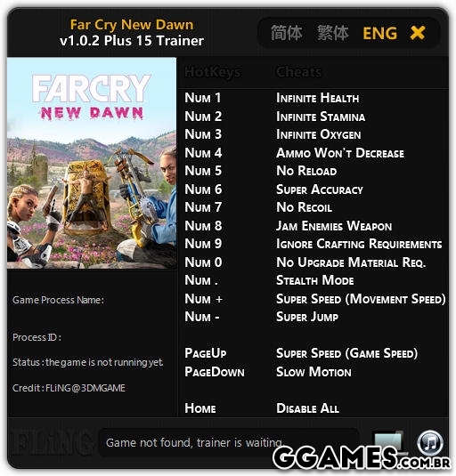The image size is (456, 476).
Task: Switch language to ENG
Action: (379, 33)
